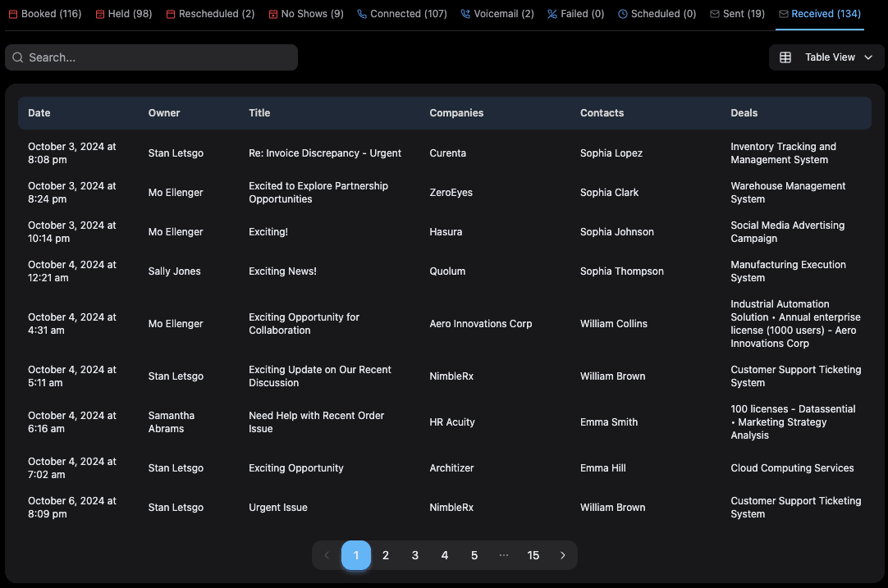Click the calendar icon beside Held (98)
Image resolution: width=888 pixels, height=588 pixels.
tap(99, 14)
